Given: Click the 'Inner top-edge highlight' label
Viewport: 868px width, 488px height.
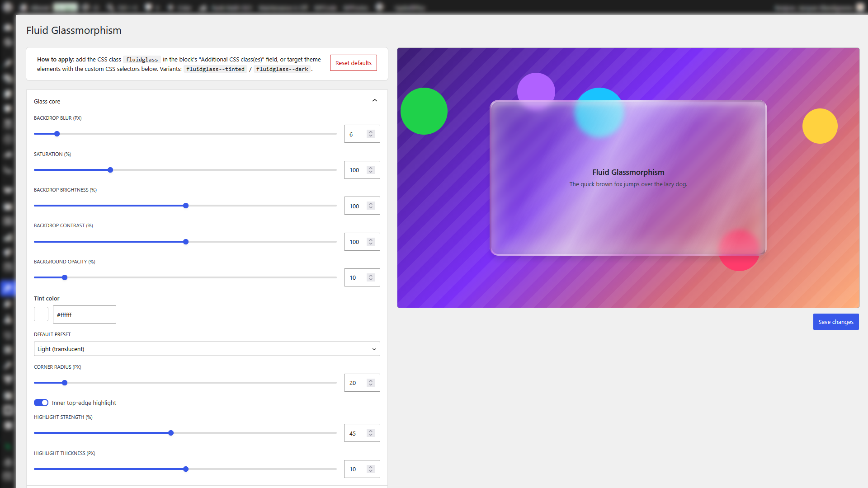Looking at the screenshot, I should [84, 403].
